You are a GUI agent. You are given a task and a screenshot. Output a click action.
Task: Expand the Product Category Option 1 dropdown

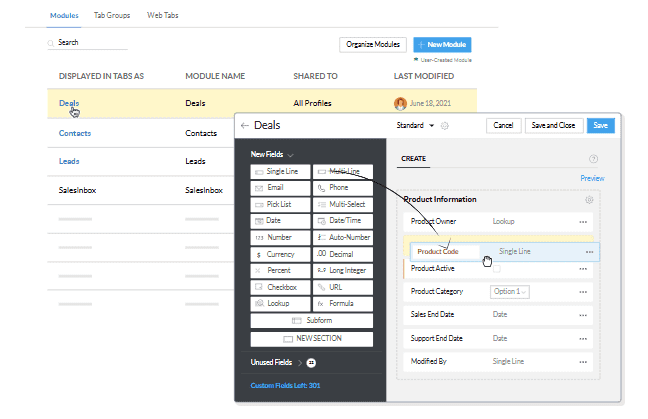[510, 291]
